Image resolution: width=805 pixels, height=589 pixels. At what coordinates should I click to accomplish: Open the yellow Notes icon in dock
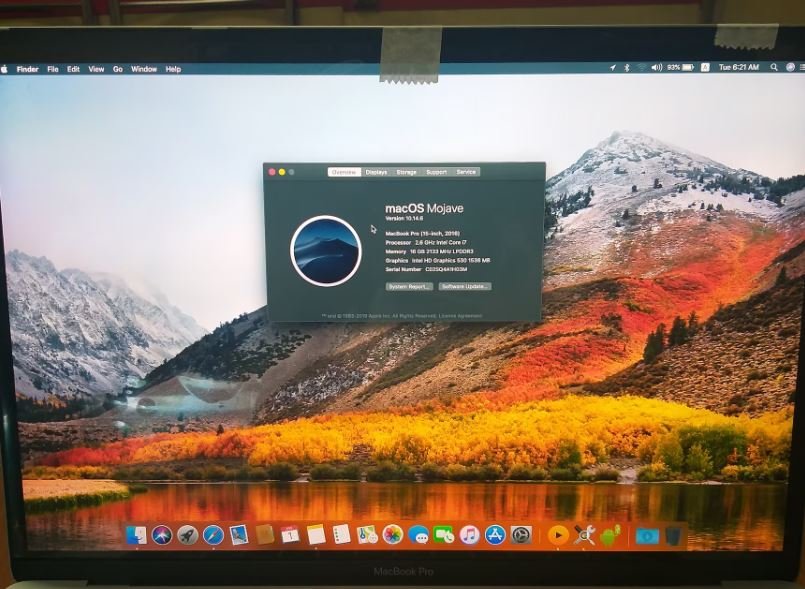316,535
